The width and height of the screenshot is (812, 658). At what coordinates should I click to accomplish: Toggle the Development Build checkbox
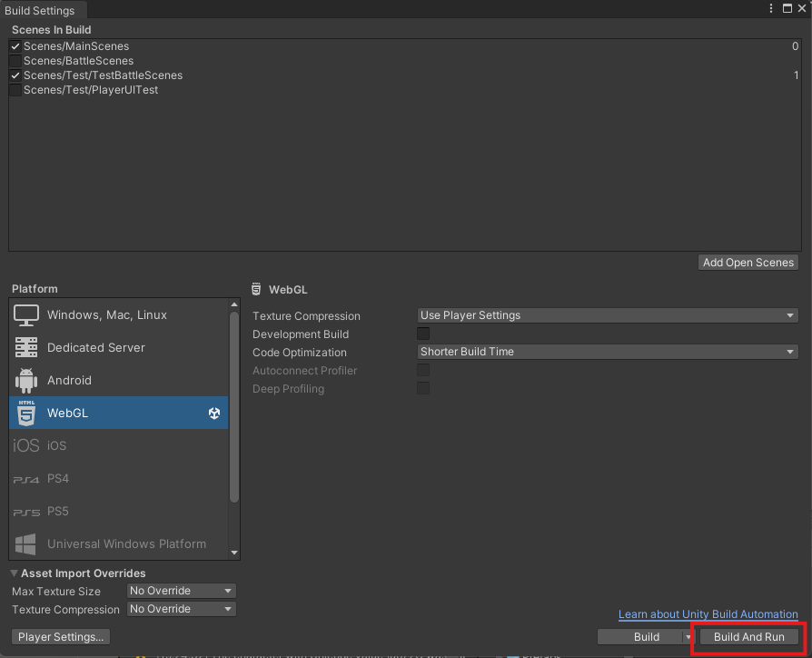[x=423, y=334]
